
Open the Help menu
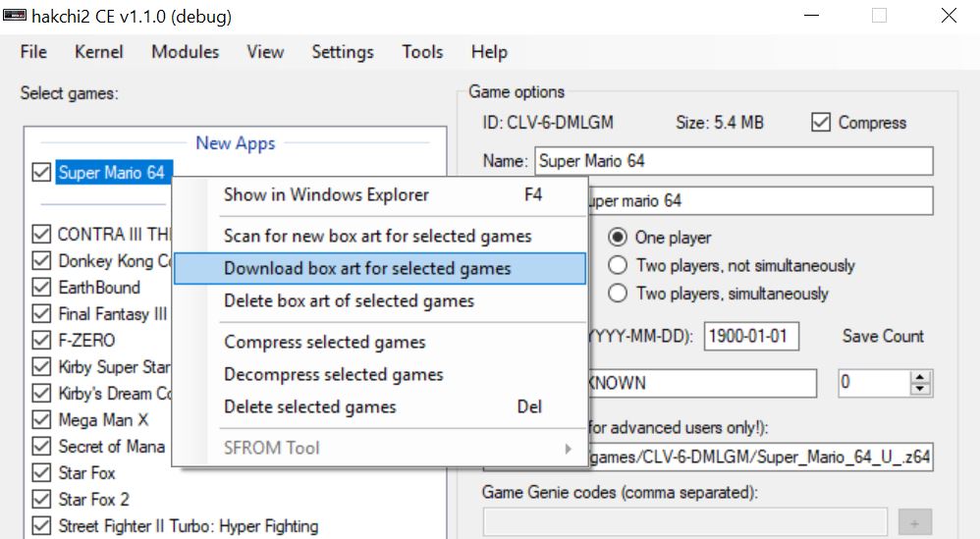(489, 52)
